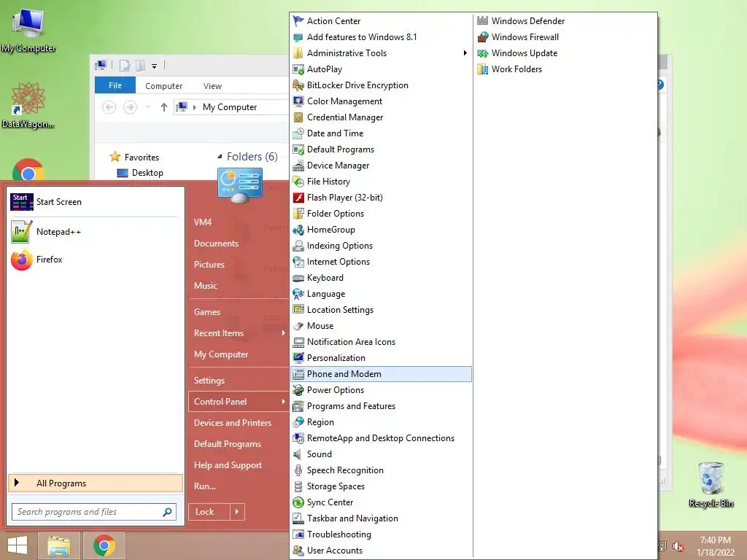Click the Work Folders icon

pos(483,69)
